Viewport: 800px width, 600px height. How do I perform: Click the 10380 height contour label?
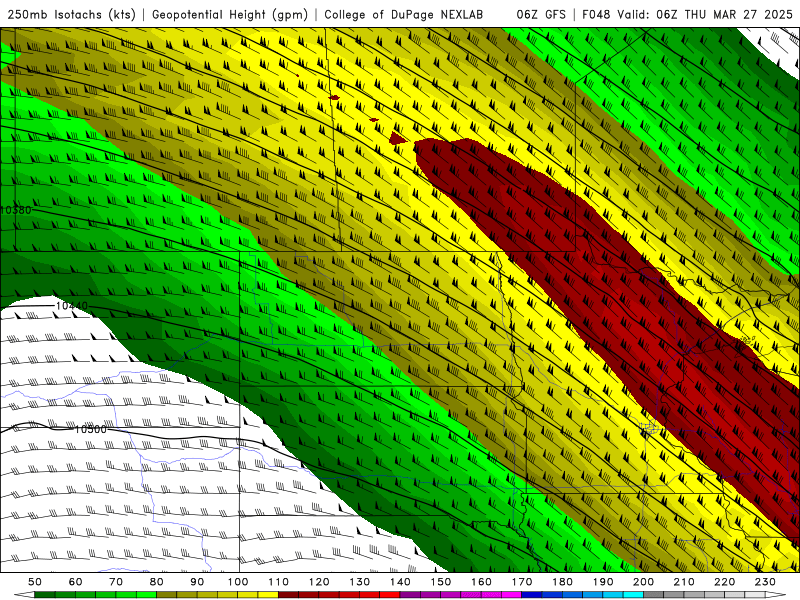16,210
